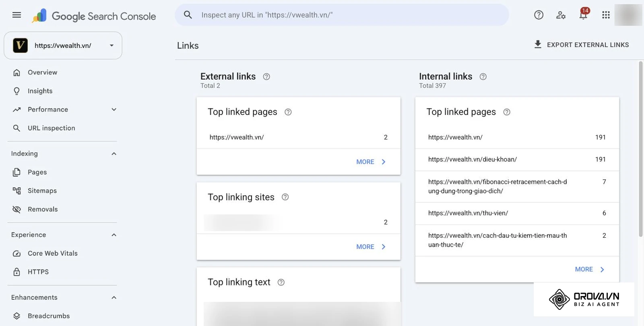Show help for Top linking sites
Screen dimensions: 644x326
285,197
